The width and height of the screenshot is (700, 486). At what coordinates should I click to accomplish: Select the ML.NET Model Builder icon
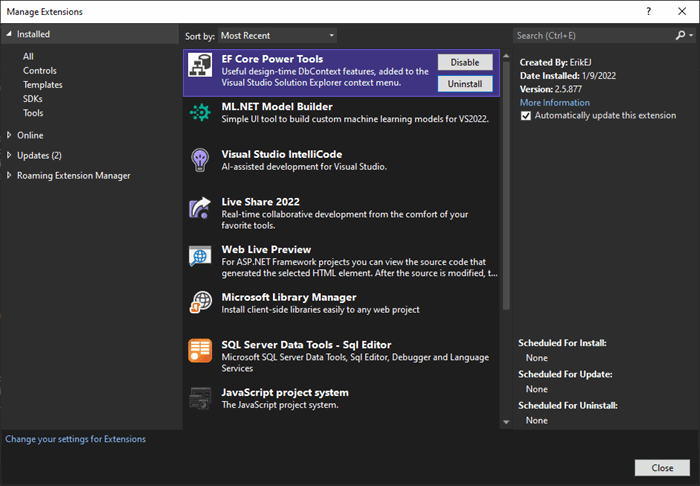(200, 112)
